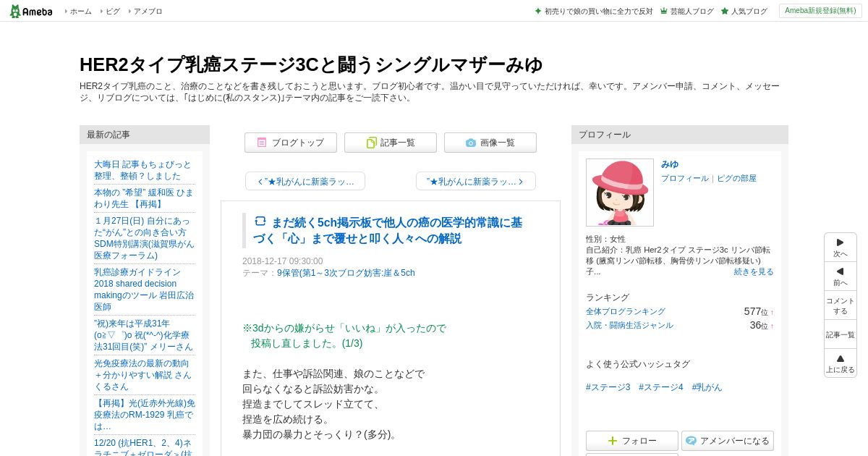
Task: Open ピグ in top navigation
Action: (113, 12)
